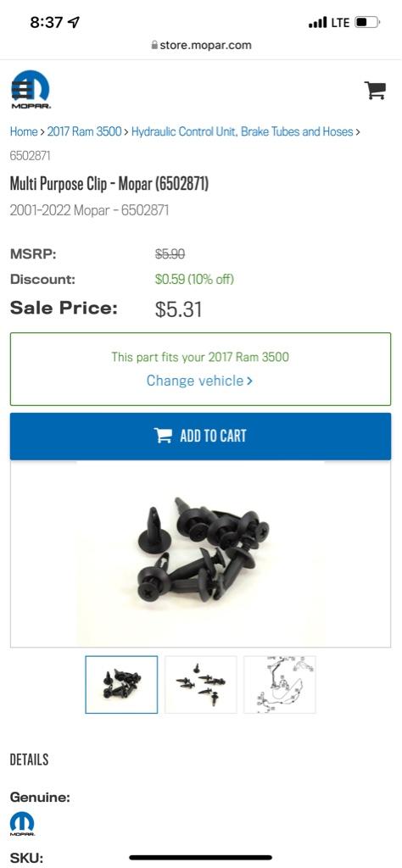Click the ADD TO CART button

point(200,437)
